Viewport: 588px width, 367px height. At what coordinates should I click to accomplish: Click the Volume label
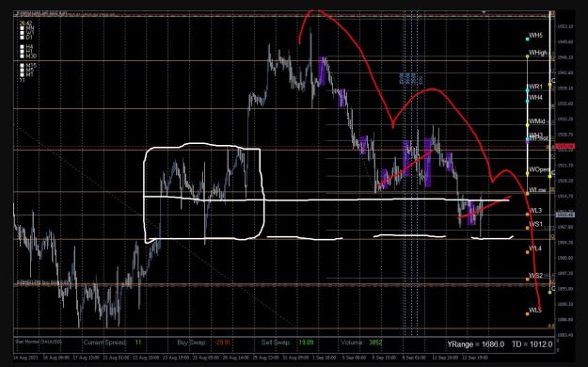(352, 343)
